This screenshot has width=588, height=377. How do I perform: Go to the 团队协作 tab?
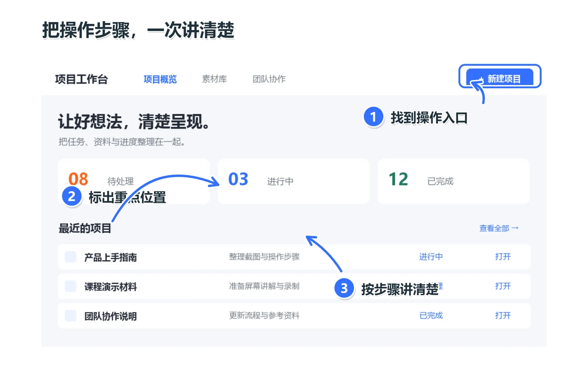pos(269,79)
